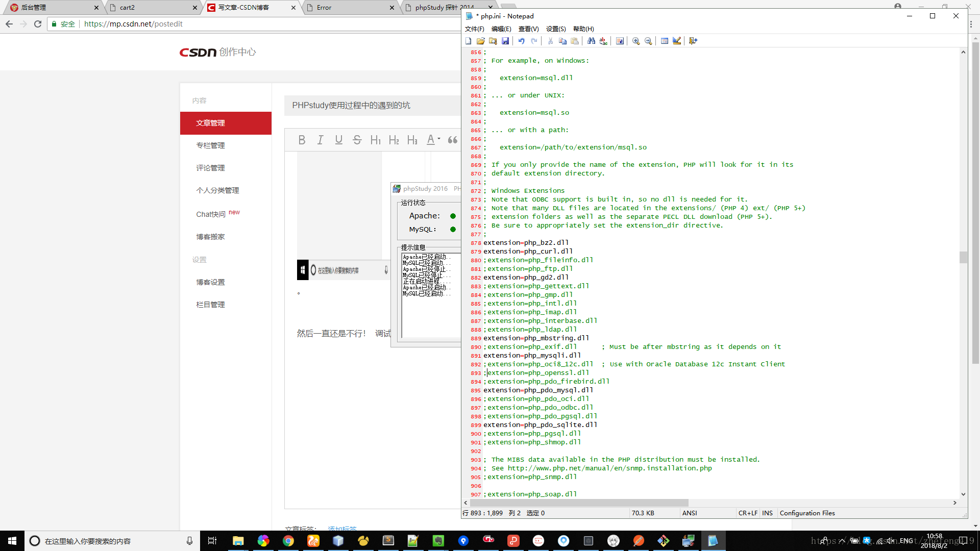Open file icon in Notepad toolbar
This screenshot has height=551, width=980.
[x=481, y=41]
